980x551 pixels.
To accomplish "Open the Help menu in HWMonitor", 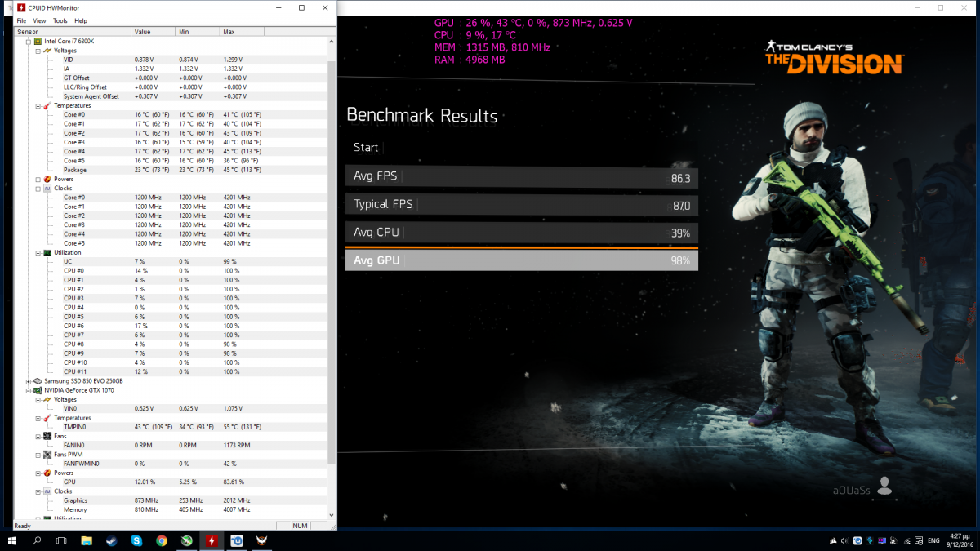I will pos(81,20).
